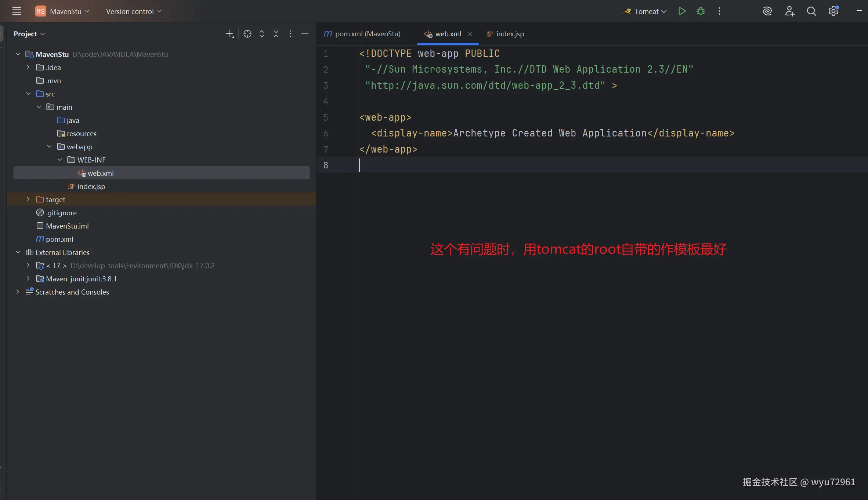This screenshot has width=868, height=500.
Task: Switch to the index.jsp tab
Action: [x=510, y=34]
